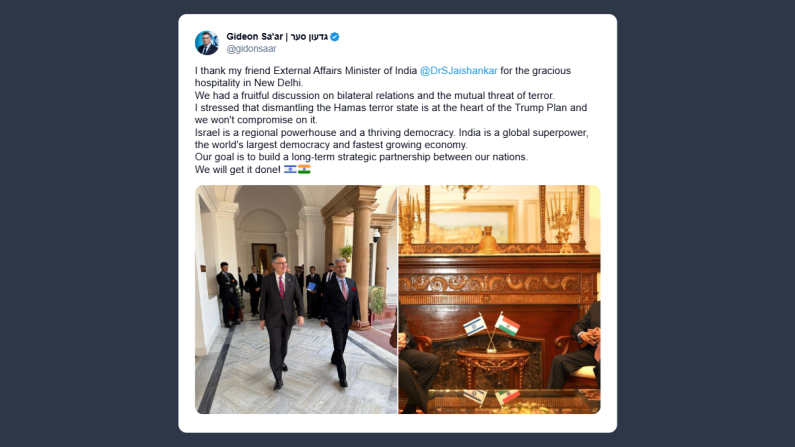Screen dimensions: 795x447
Task: Click the Hebrew name text beside display name
Action: (x=309, y=36)
